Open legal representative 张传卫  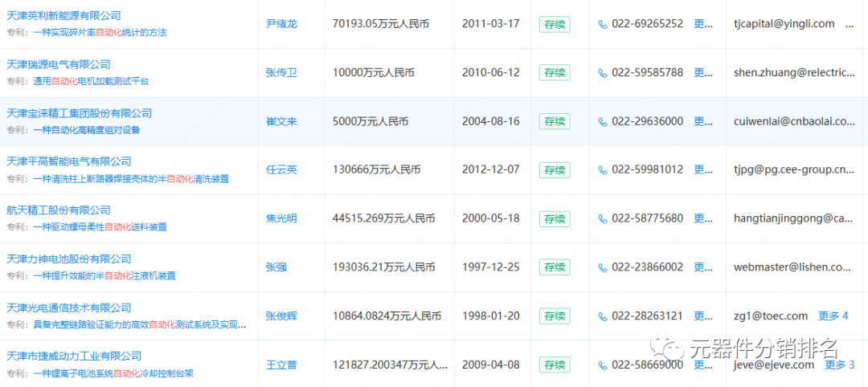[x=282, y=72]
